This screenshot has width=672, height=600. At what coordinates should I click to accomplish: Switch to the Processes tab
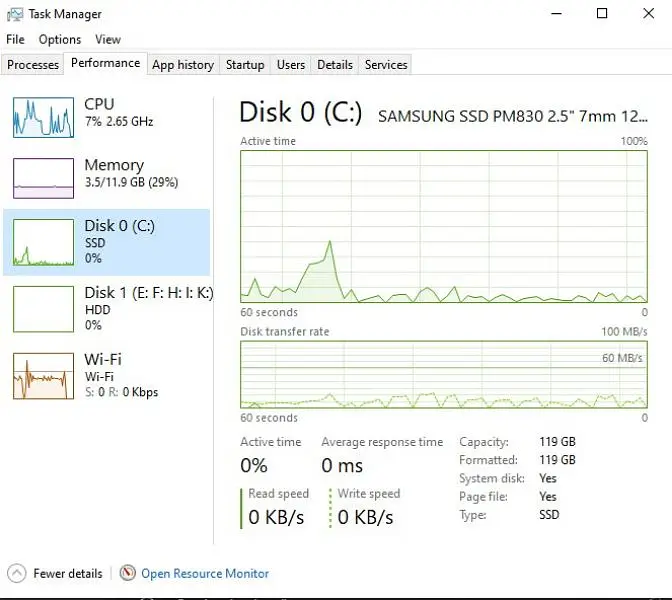point(33,65)
